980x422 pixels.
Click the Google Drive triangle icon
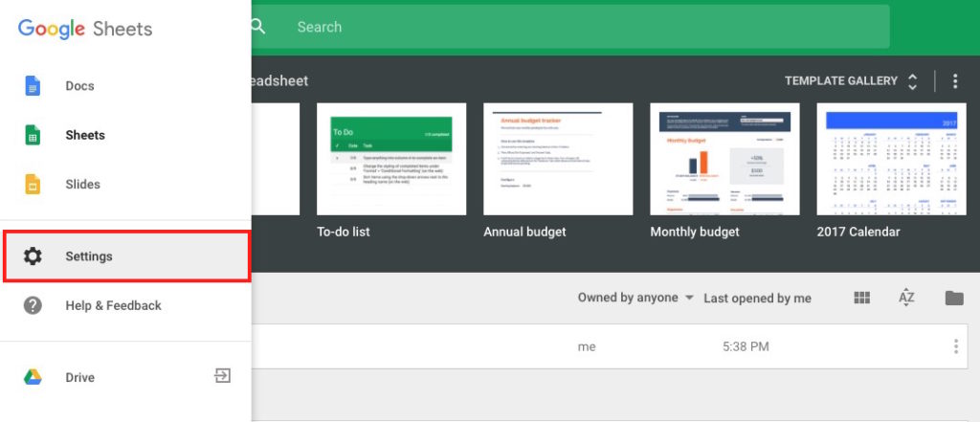33,377
